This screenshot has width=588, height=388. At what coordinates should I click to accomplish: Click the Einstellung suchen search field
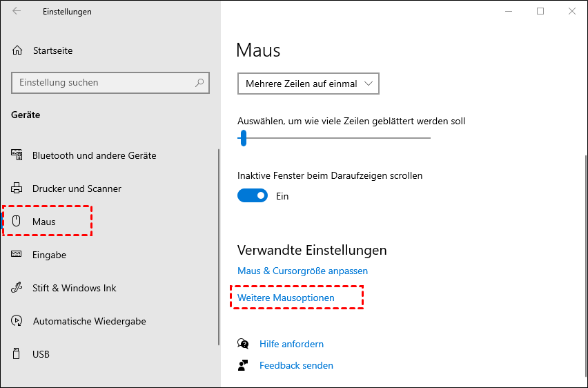104,83
